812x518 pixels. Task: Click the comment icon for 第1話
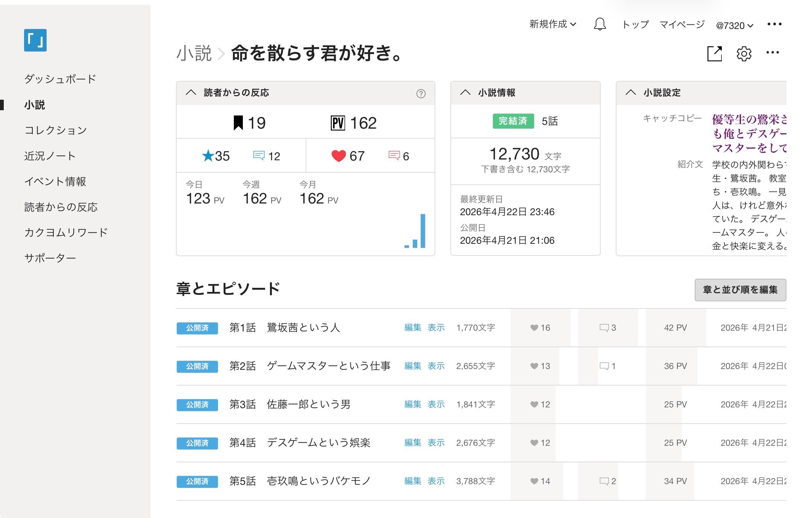click(604, 328)
